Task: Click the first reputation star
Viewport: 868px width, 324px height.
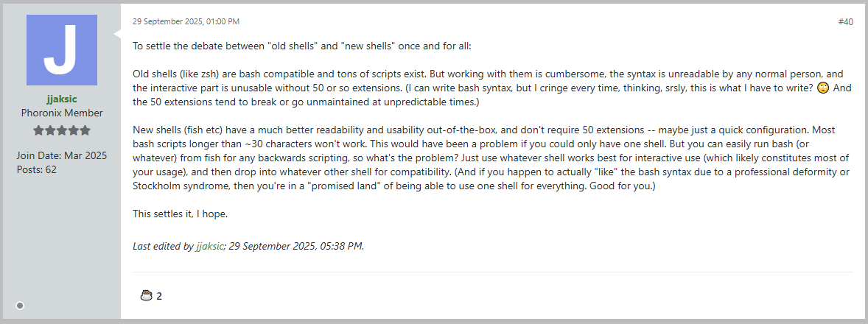Action: (38, 130)
